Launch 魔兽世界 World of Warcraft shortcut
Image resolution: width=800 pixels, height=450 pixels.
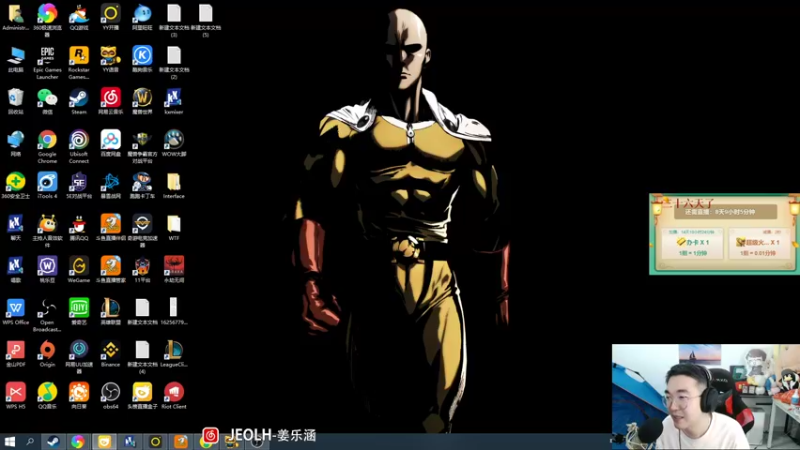(x=142, y=102)
